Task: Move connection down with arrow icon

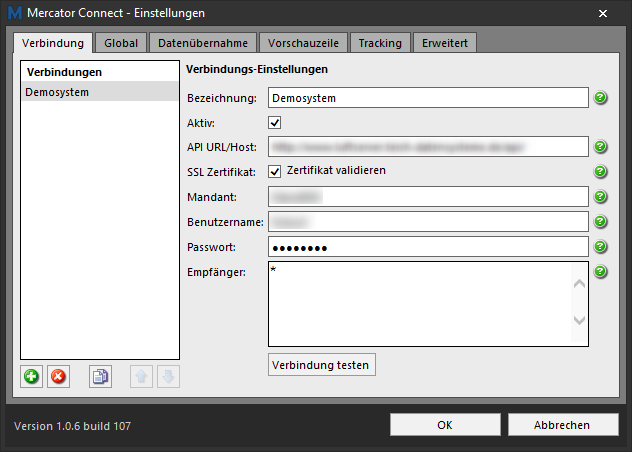Action: 168,377
